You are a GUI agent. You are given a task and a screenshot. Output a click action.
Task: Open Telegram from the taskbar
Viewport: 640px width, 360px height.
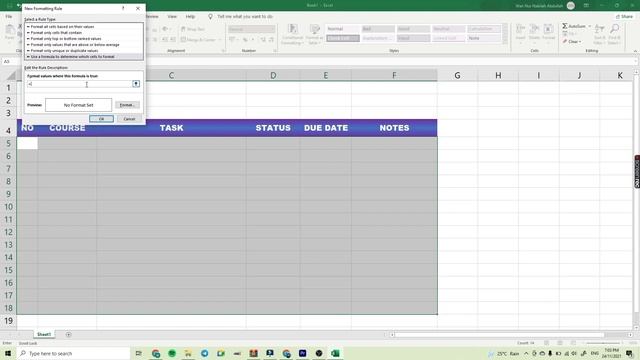coord(204,353)
